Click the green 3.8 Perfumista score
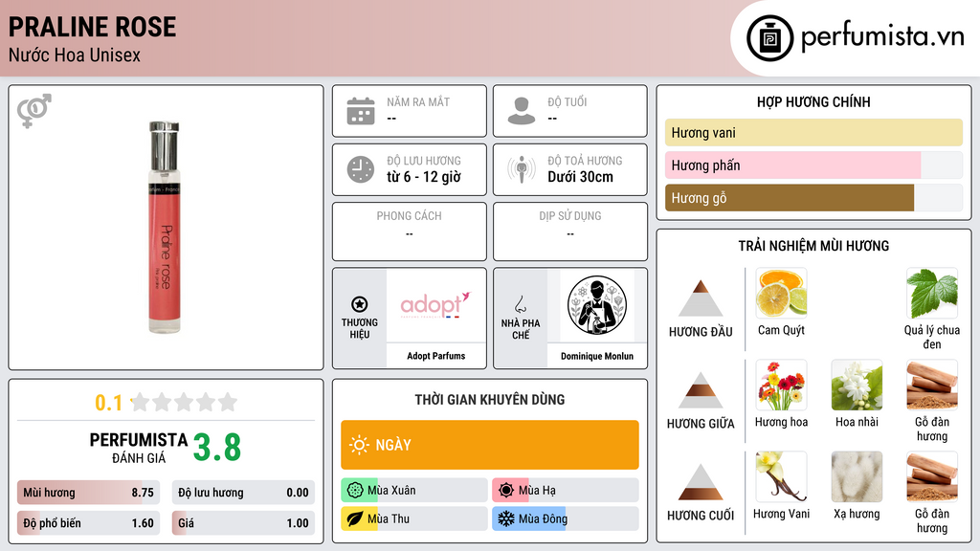980x551 pixels. point(217,448)
